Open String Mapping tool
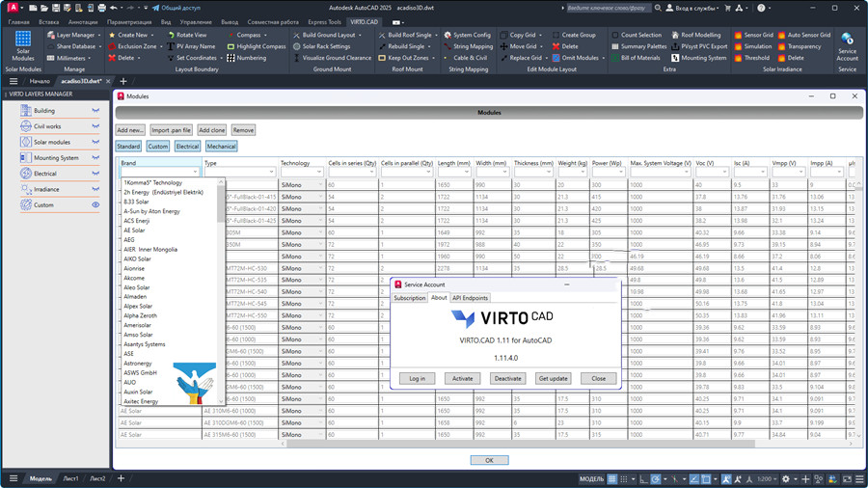Image resolution: width=868 pixels, height=488 pixels. coord(469,46)
